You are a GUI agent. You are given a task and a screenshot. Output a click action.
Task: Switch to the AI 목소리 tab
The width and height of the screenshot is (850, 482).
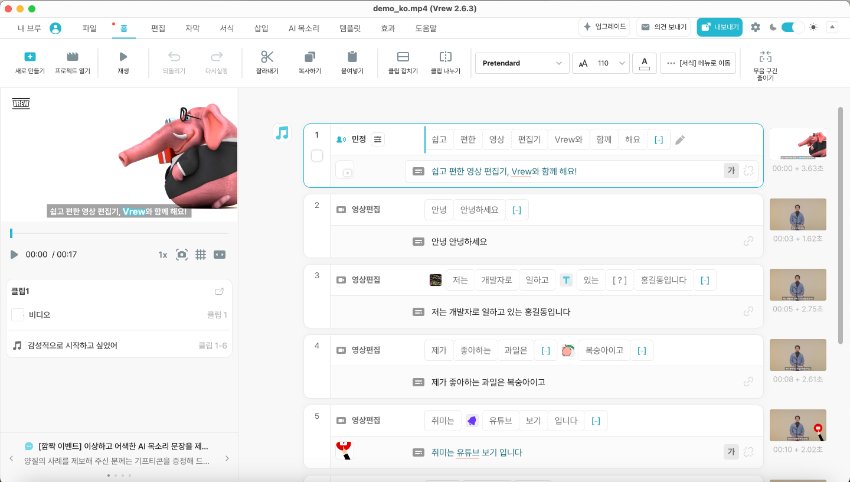[303, 28]
